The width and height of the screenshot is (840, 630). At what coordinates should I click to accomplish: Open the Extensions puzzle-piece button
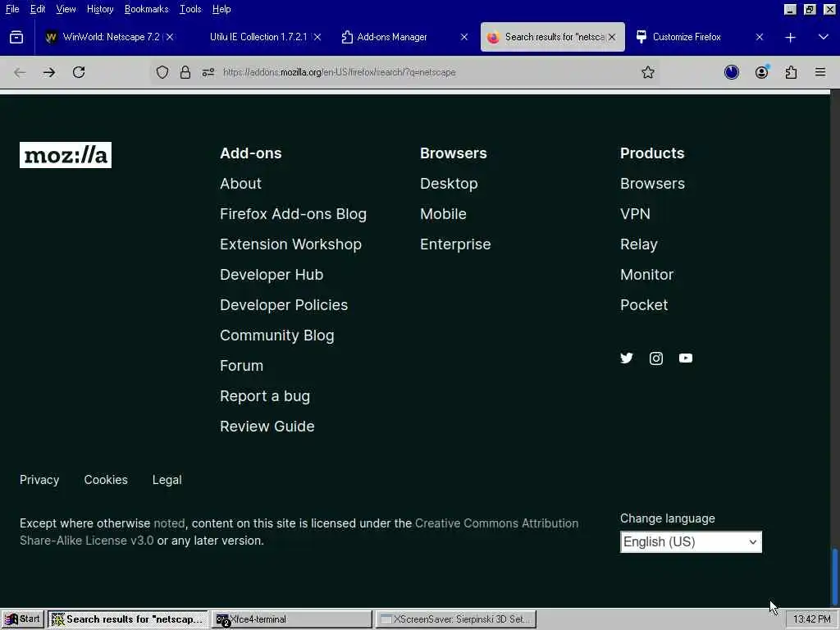[792, 72]
